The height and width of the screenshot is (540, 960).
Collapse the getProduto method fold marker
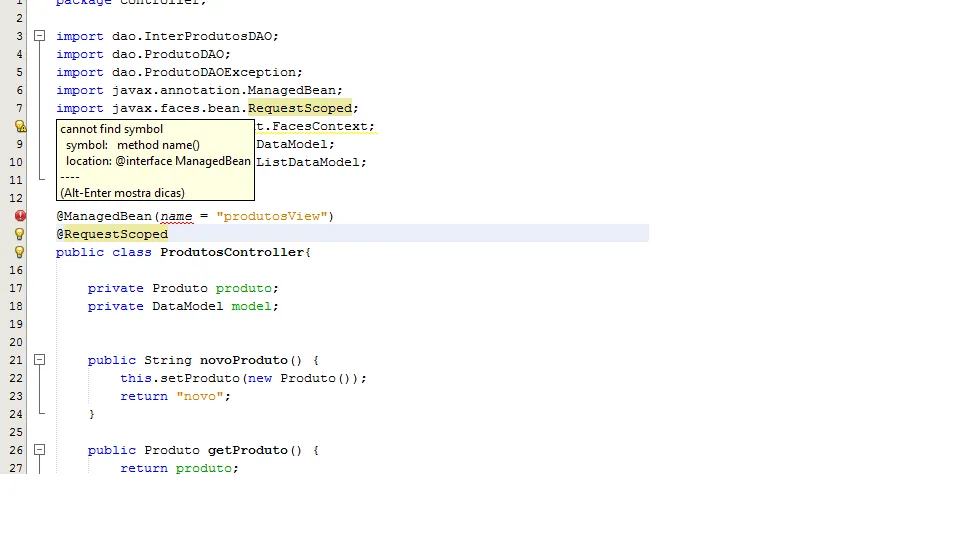(x=39, y=450)
